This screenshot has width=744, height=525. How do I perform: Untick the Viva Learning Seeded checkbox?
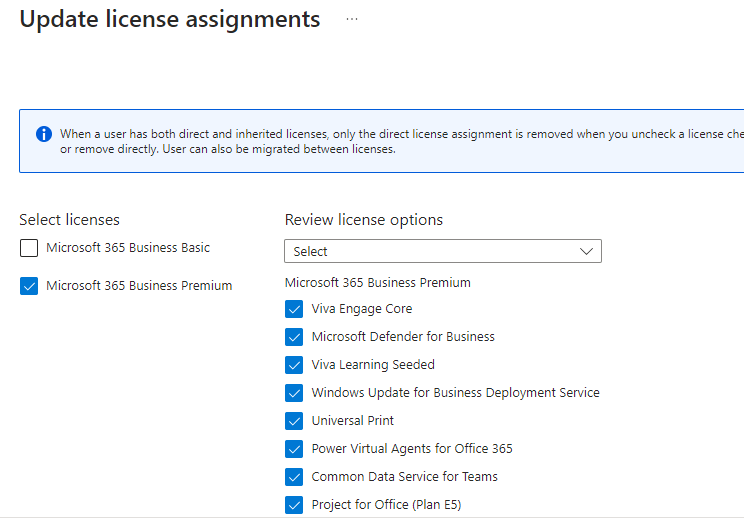coord(294,365)
